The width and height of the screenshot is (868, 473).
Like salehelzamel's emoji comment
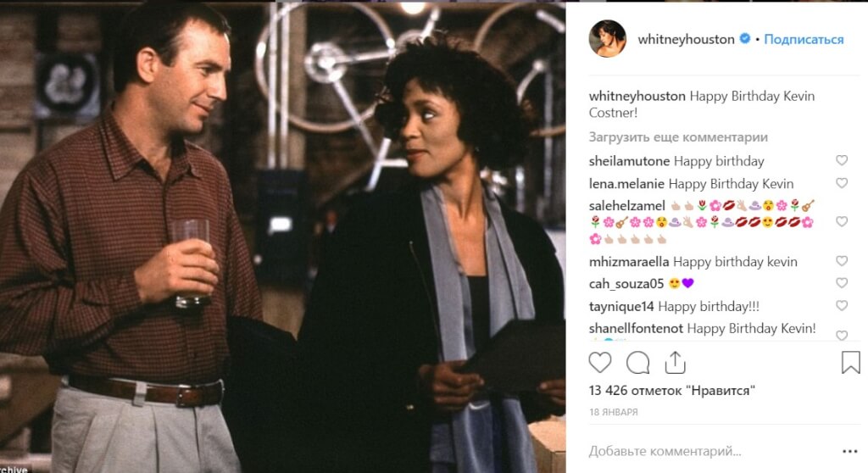pyautogui.click(x=842, y=221)
